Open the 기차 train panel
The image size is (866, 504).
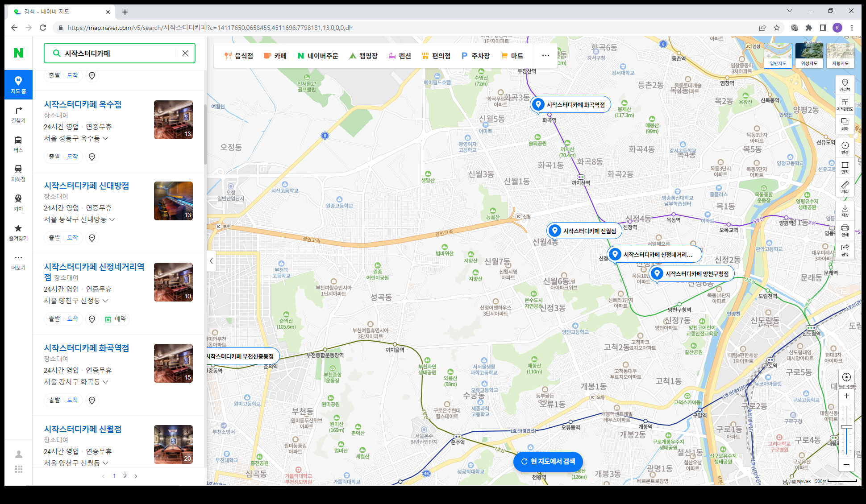(18, 202)
